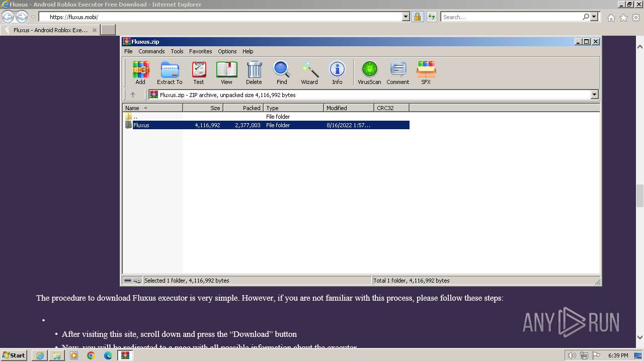Sort by the Name column header
The width and height of the screenshot is (644, 362).
pos(153,108)
